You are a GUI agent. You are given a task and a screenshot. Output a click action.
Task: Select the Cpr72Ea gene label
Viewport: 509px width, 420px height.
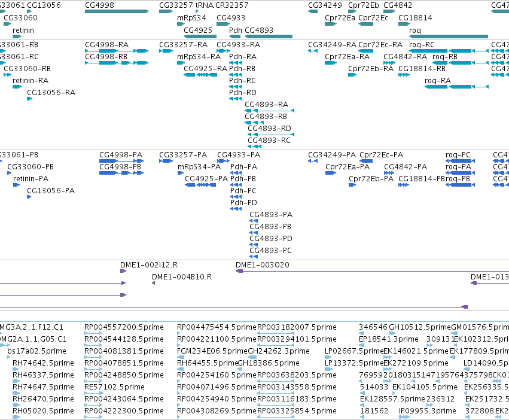pyautogui.click(x=340, y=18)
